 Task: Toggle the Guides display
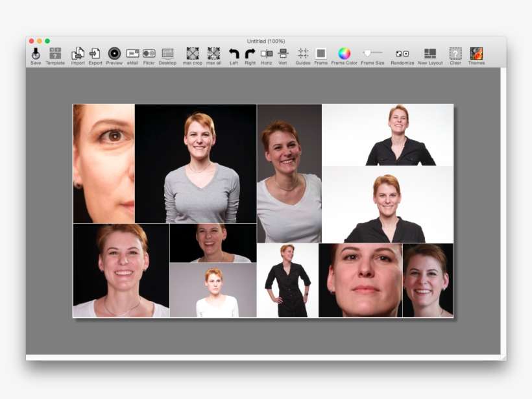point(302,55)
